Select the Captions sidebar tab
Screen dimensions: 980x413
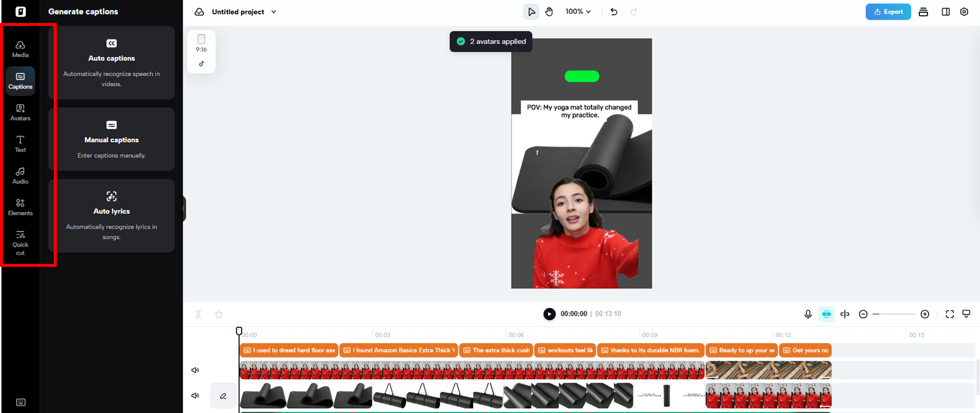point(20,81)
